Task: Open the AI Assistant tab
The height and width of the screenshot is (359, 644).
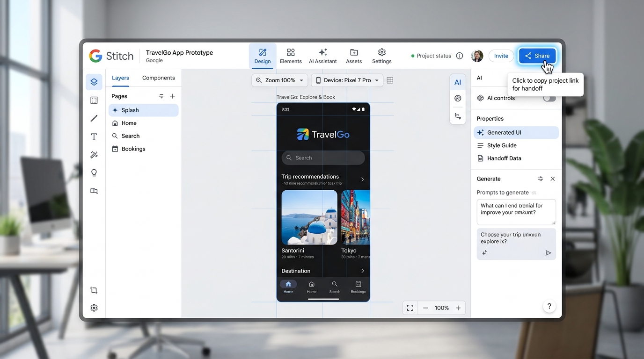Action: (x=323, y=56)
